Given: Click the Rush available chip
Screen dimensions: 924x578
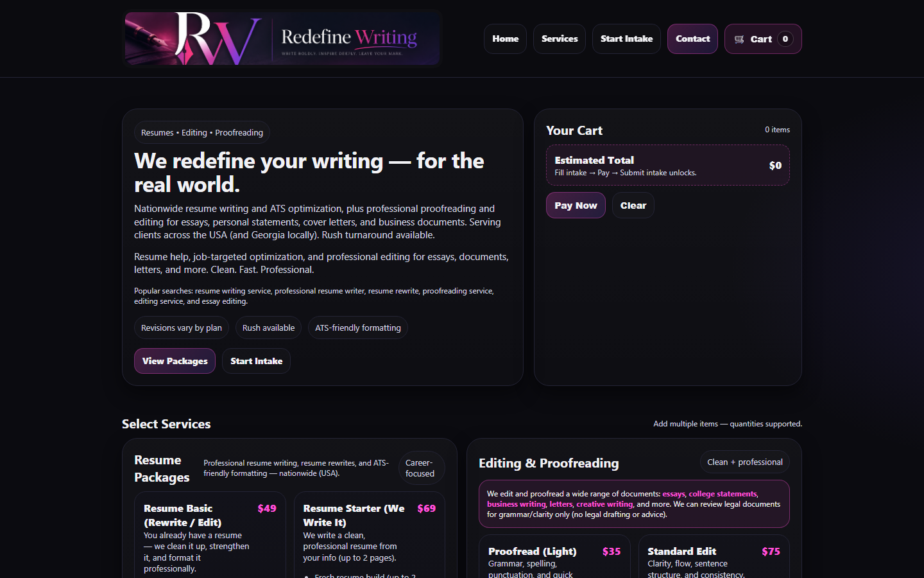Looking at the screenshot, I should (x=268, y=328).
